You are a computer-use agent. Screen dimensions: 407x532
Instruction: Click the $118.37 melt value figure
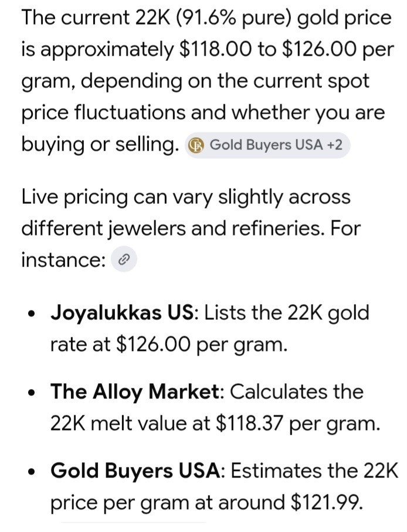click(250, 424)
